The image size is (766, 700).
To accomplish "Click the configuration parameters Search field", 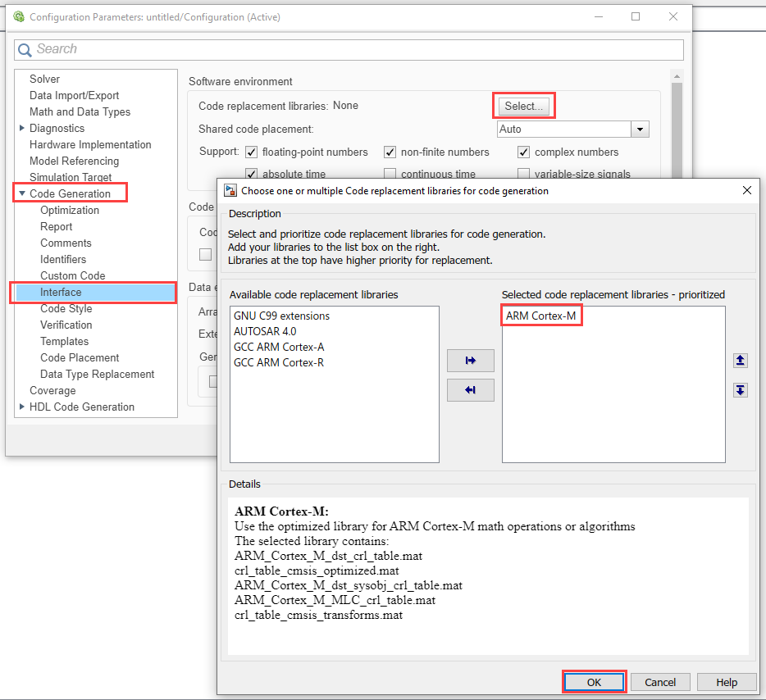I will pos(349,50).
